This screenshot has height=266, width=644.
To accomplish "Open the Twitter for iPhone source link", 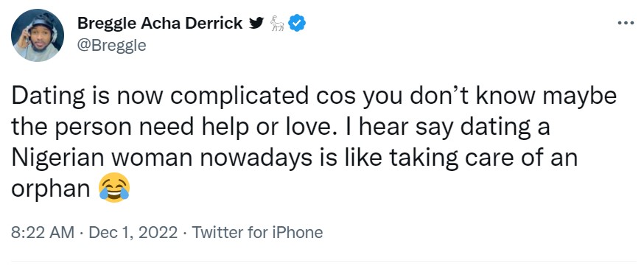I will pos(257,233).
